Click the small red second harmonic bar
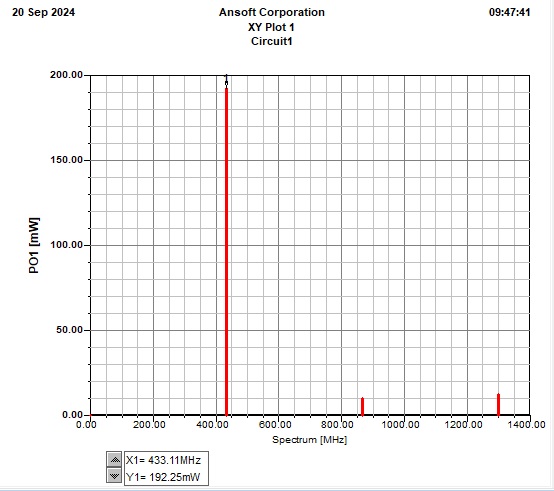 [363, 407]
